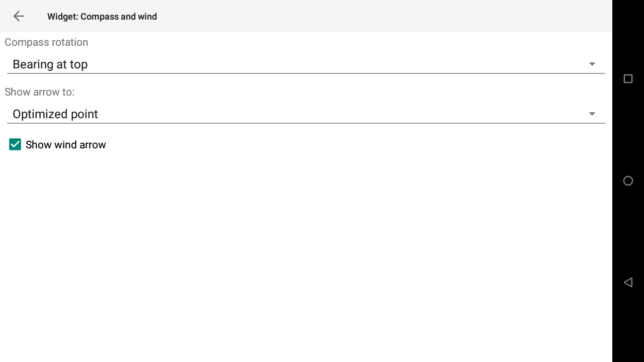Expand the Compass rotation dropdown arrow
Image resolution: width=644 pixels, height=362 pixels.
[x=592, y=64]
